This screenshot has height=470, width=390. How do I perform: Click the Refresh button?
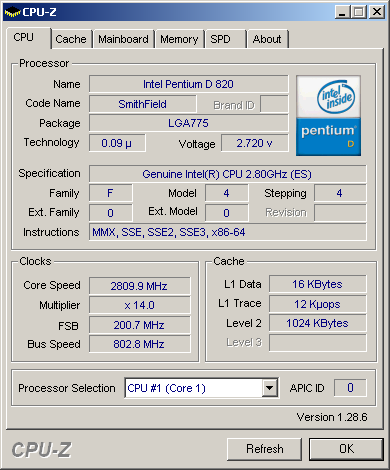pyautogui.click(x=264, y=449)
